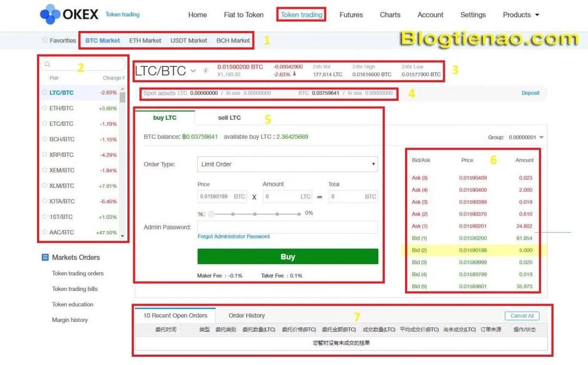The width and height of the screenshot is (588, 365).
Task: Click the info icon beside LTC/BTC title
Action: pyautogui.click(x=205, y=70)
